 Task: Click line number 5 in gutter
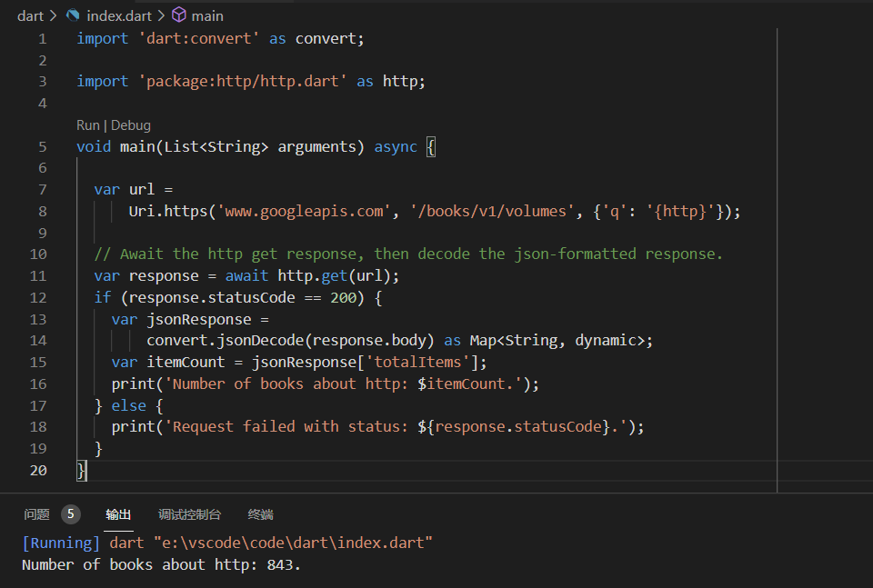[43, 147]
